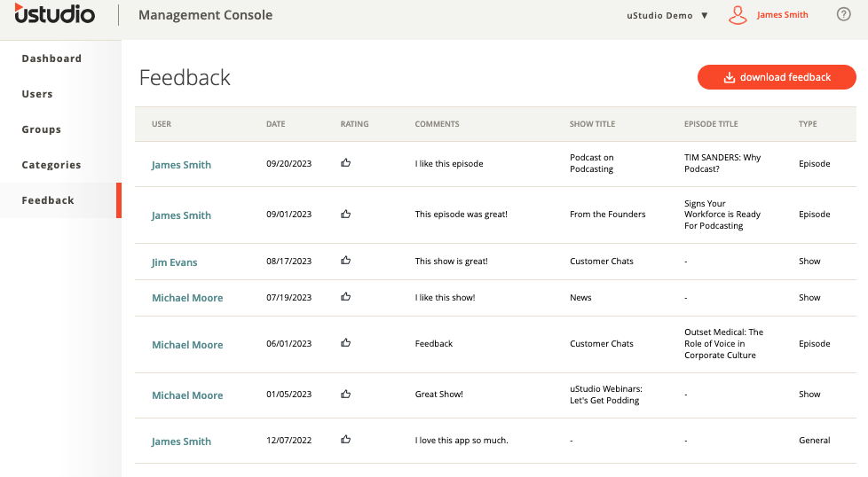Click the DATE column header

[x=276, y=124]
